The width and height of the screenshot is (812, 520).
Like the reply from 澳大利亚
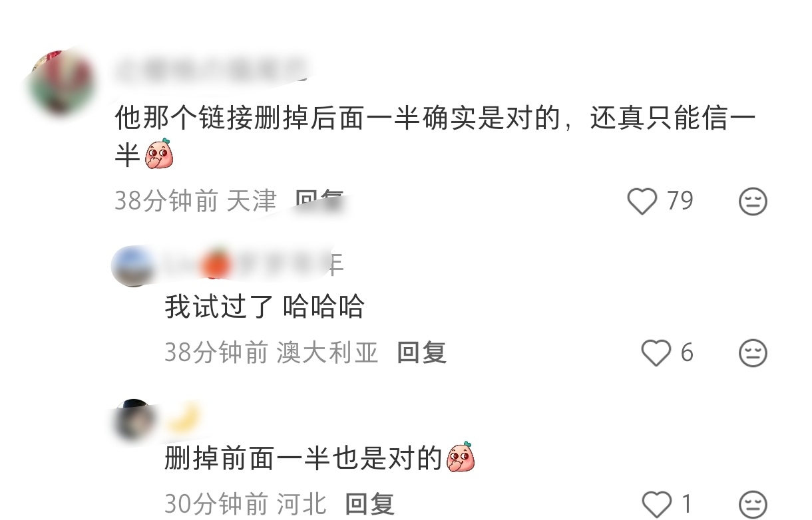point(656,353)
